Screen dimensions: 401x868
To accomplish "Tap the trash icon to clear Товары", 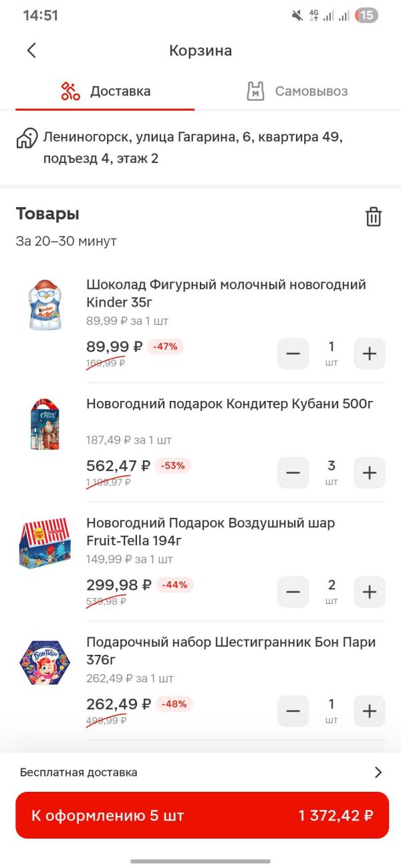I will [373, 216].
